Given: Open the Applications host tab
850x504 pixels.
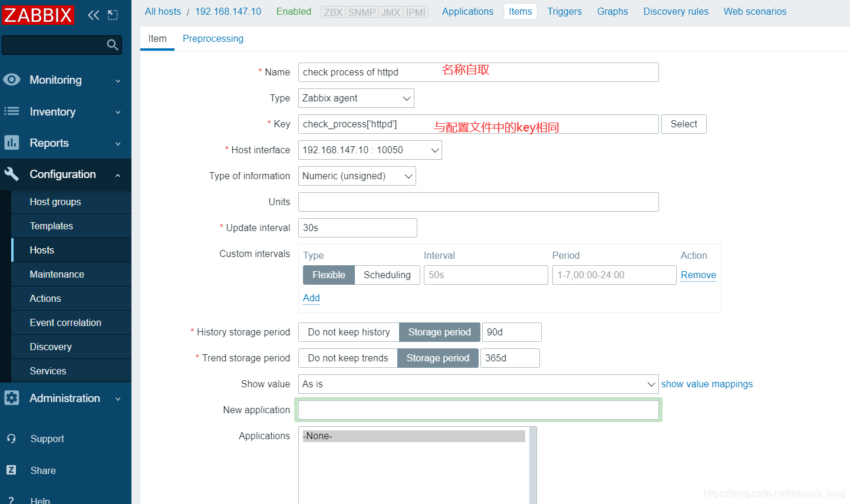Looking at the screenshot, I should coord(467,11).
